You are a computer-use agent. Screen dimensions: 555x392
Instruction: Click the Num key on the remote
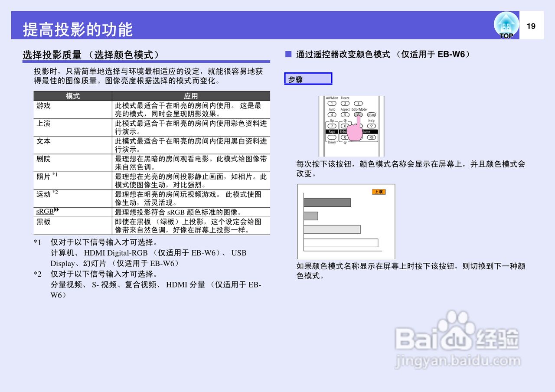tap(372, 114)
